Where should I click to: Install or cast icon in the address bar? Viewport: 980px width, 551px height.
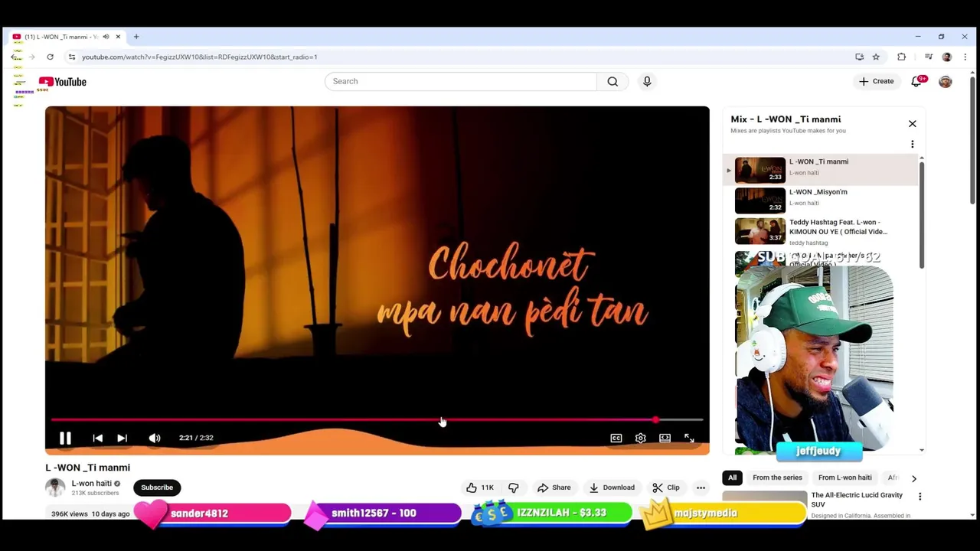(859, 57)
